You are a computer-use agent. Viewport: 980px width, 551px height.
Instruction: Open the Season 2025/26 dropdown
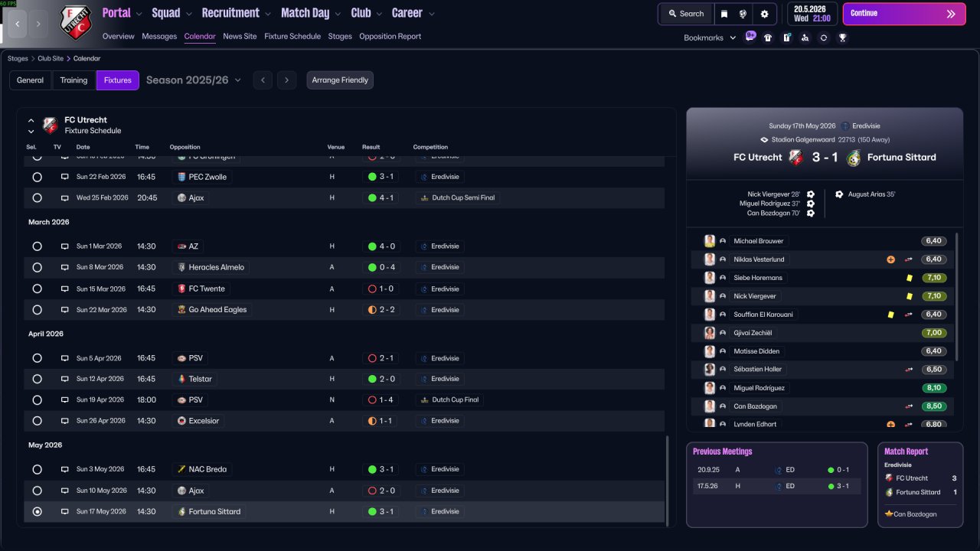click(194, 80)
